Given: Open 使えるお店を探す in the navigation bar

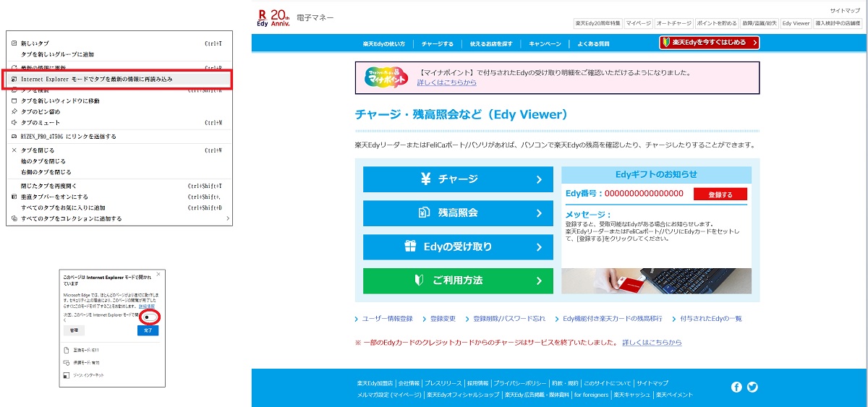Looking at the screenshot, I should click(x=491, y=44).
